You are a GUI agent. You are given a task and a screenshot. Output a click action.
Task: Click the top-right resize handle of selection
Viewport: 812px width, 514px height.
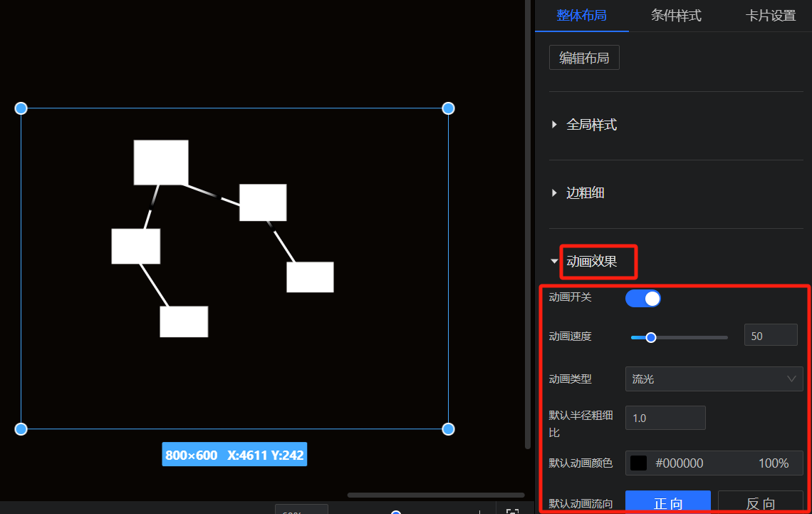click(448, 108)
